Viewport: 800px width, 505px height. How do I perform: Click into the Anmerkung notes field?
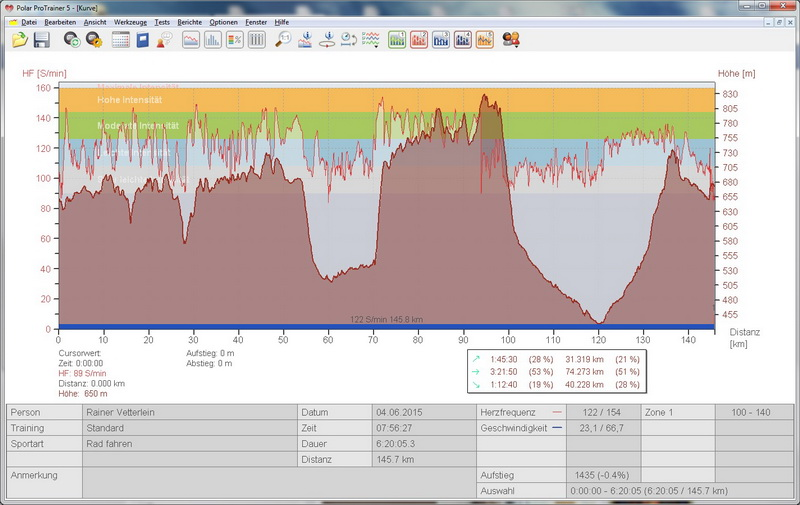click(x=190, y=482)
